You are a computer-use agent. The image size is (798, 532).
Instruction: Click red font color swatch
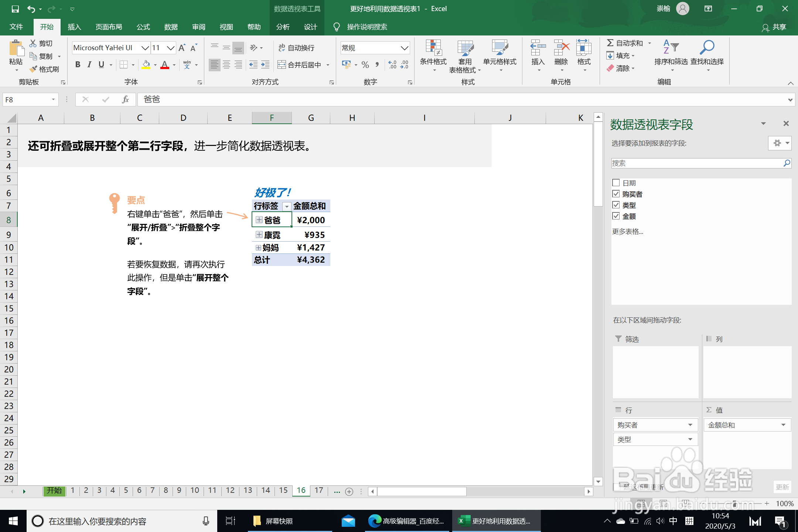pyautogui.click(x=165, y=65)
